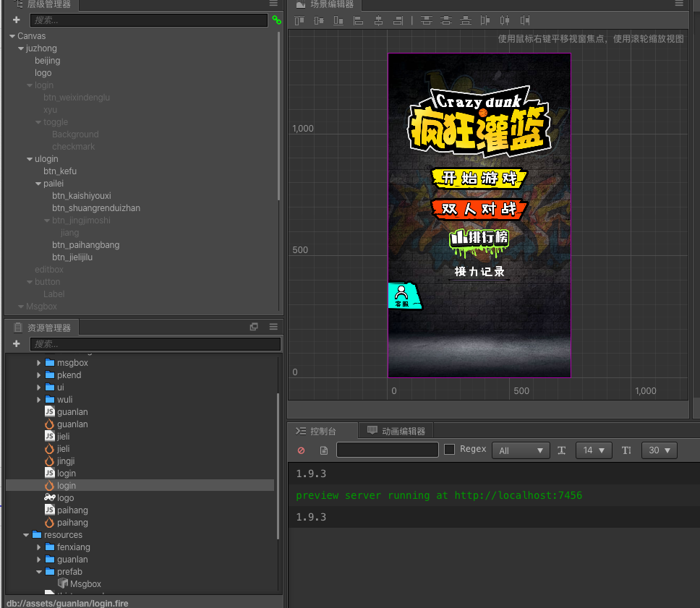The image size is (700, 608).
Task: Collapse the ulogin node
Action: pyautogui.click(x=30, y=159)
